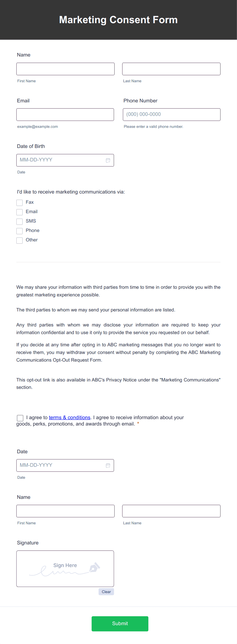Check the SMS option
This screenshot has height=644, width=237.
(19, 221)
